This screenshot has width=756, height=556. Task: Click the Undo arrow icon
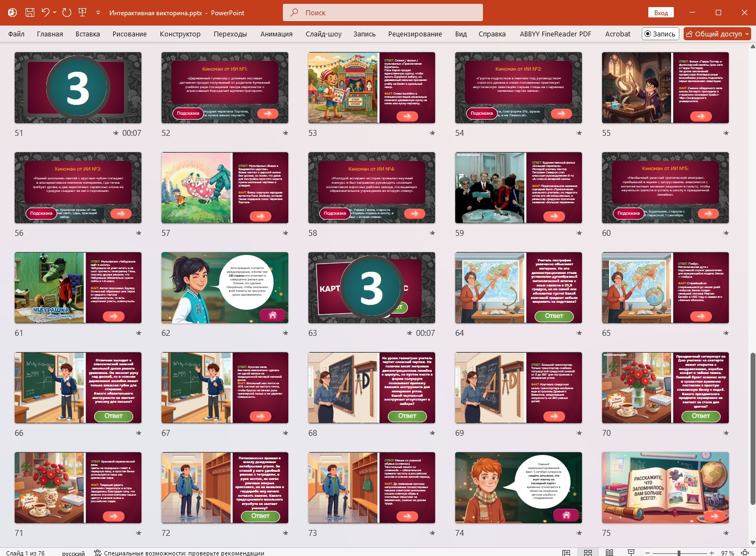point(46,13)
